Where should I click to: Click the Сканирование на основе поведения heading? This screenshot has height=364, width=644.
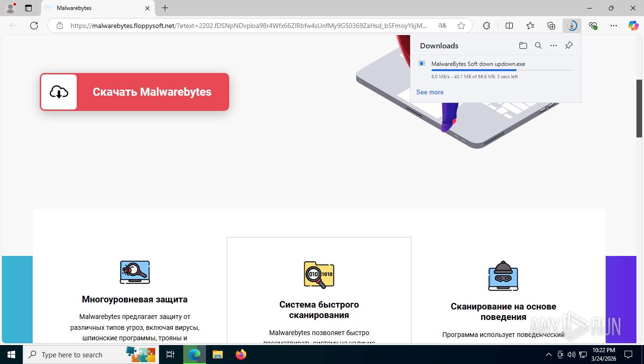[503, 312]
